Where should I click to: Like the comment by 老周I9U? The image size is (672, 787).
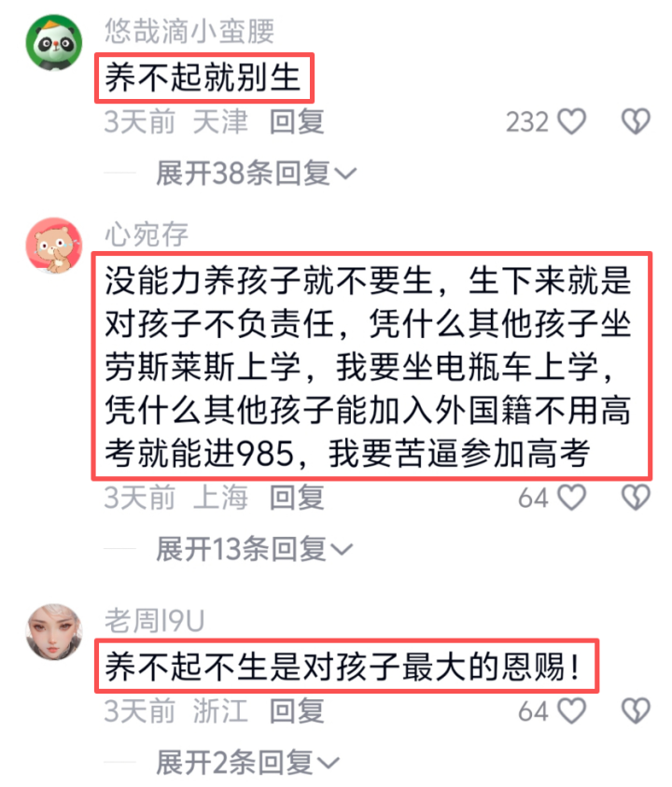point(572,710)
